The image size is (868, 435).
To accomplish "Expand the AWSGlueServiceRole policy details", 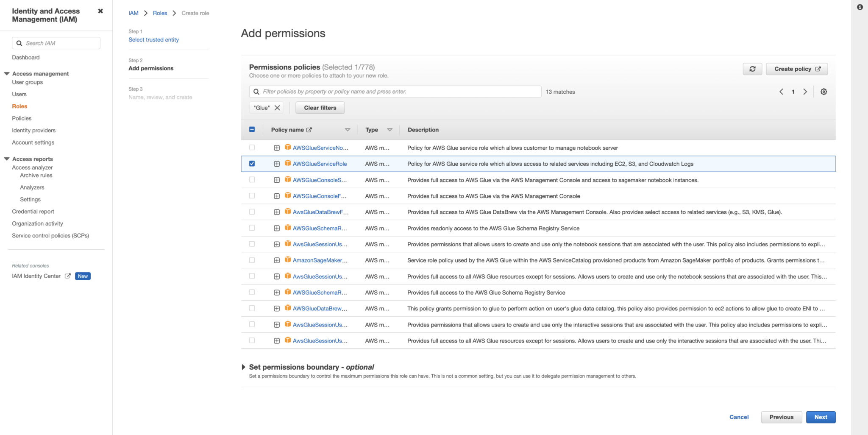I will (x=277, y=163).
